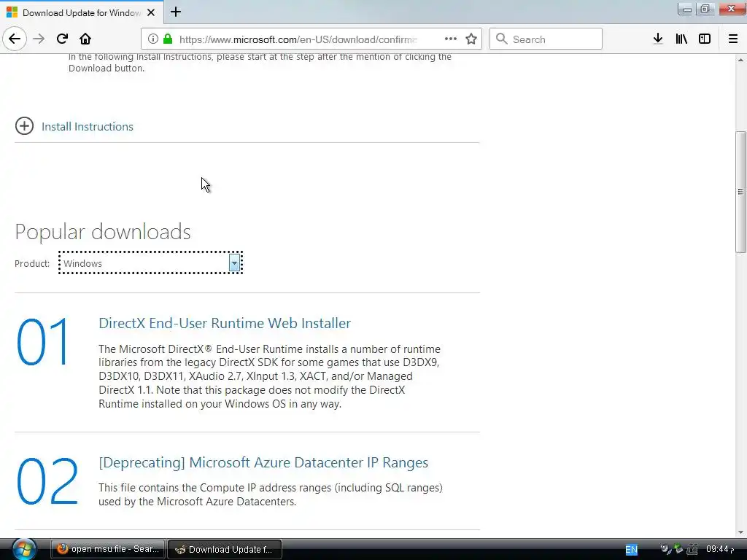Open the Install Instructions link
Screen dimensions: 747x560
pyautogui.click(x=88, y=127)
